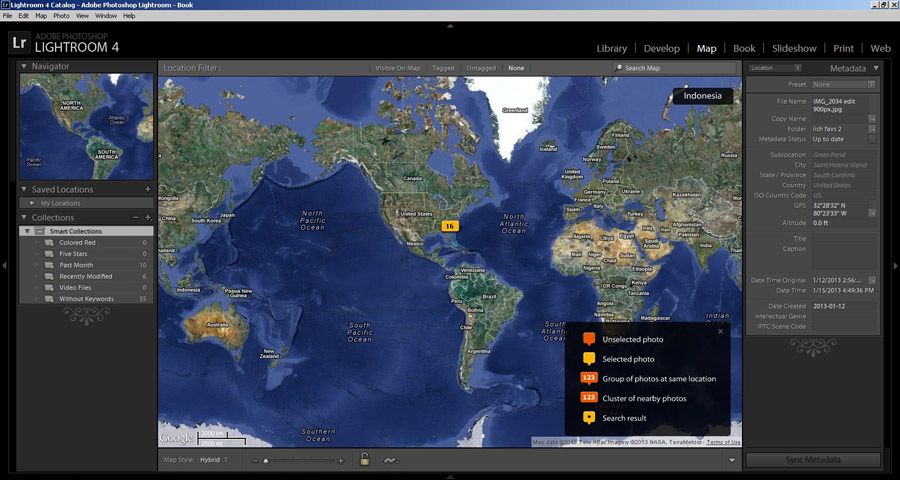Open the Map Style Hybrid dropdown
The image size is (900, 480).
(214, 460)
